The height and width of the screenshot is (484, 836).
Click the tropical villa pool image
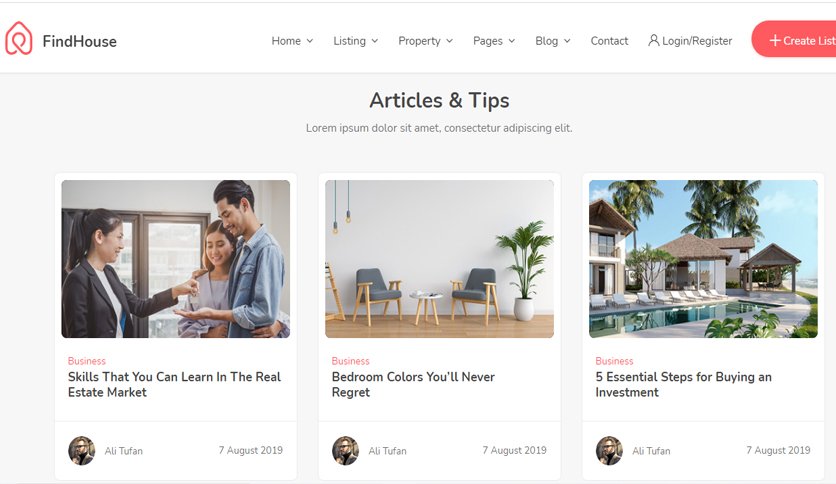click(x=703, y=259)
